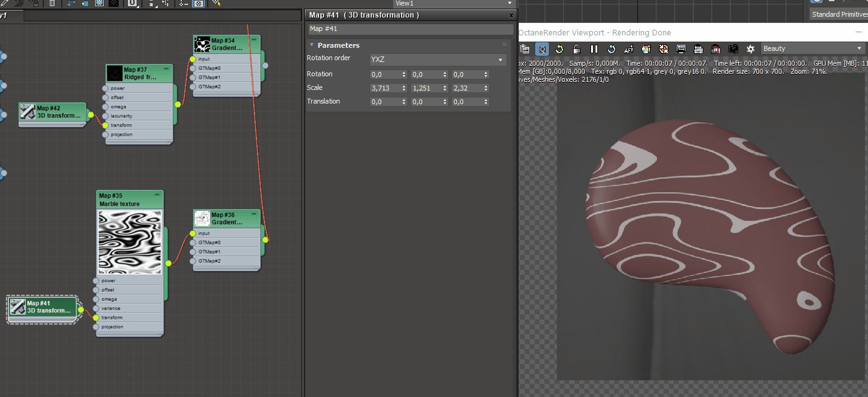Adjust the Rotation Z spinner arrows
This screenshot has height=397, width=868.
486,74
